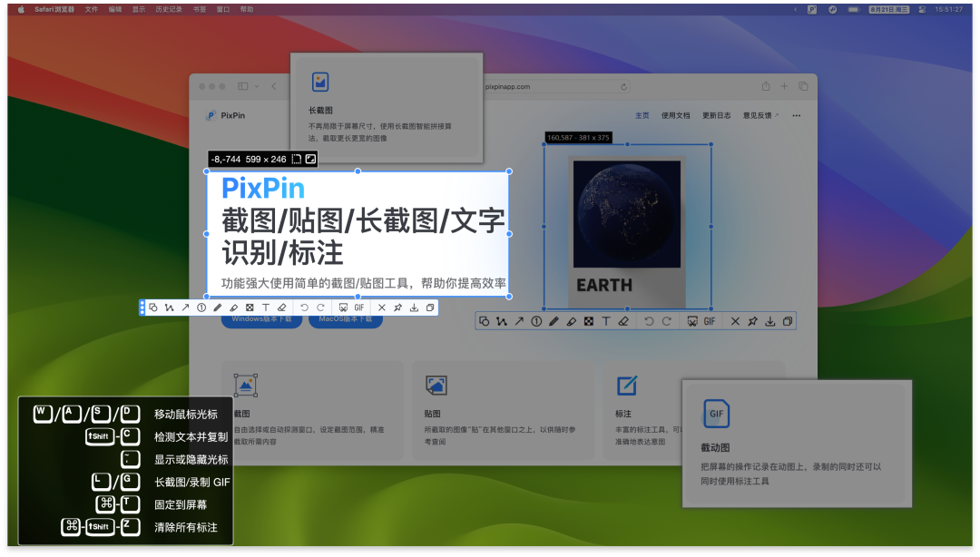Click the dashed selection icon beside 599 x 246
This screenshot has height=557, width=980.
(x=297, y=160)
